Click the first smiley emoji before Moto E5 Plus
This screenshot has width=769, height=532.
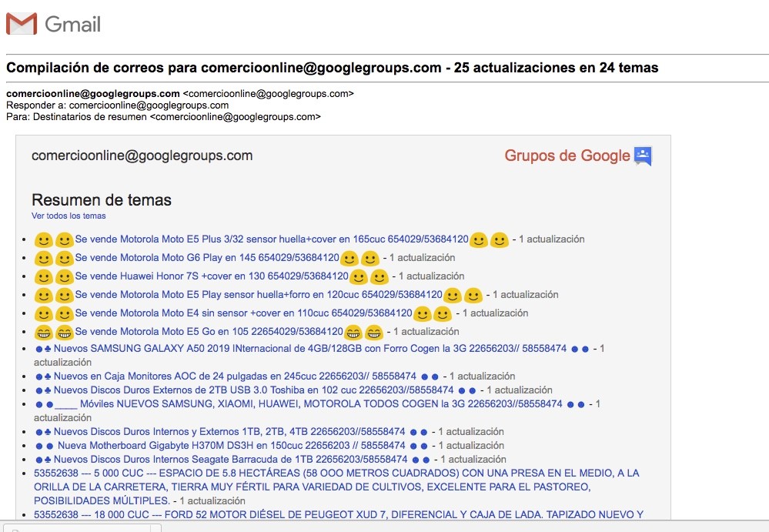point(43,240)
